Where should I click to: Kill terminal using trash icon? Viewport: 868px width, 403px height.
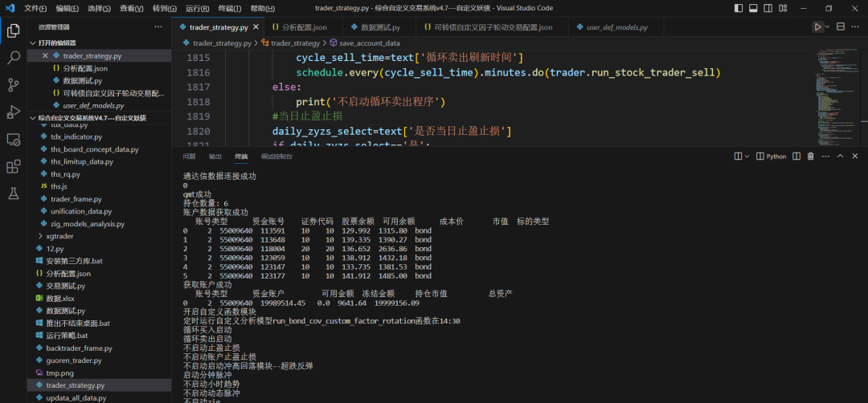coord(811,157)
